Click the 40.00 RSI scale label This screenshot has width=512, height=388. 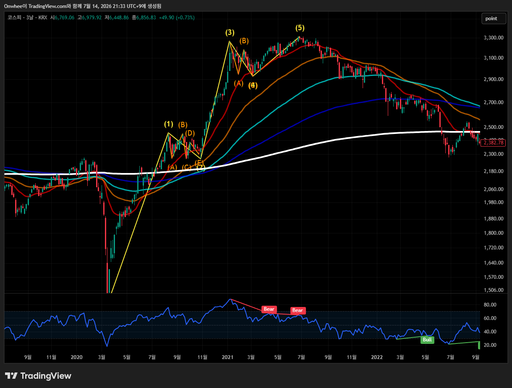pyautogui.click(x=490, y=332)
